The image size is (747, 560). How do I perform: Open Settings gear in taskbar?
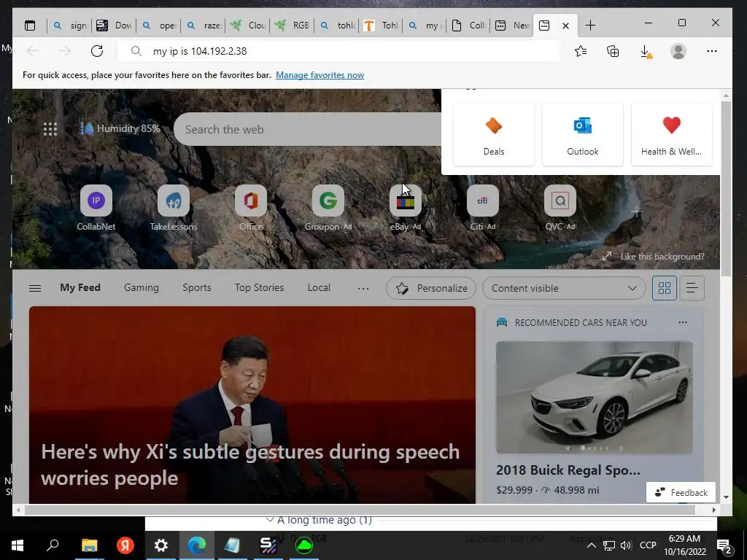[161, 545]
